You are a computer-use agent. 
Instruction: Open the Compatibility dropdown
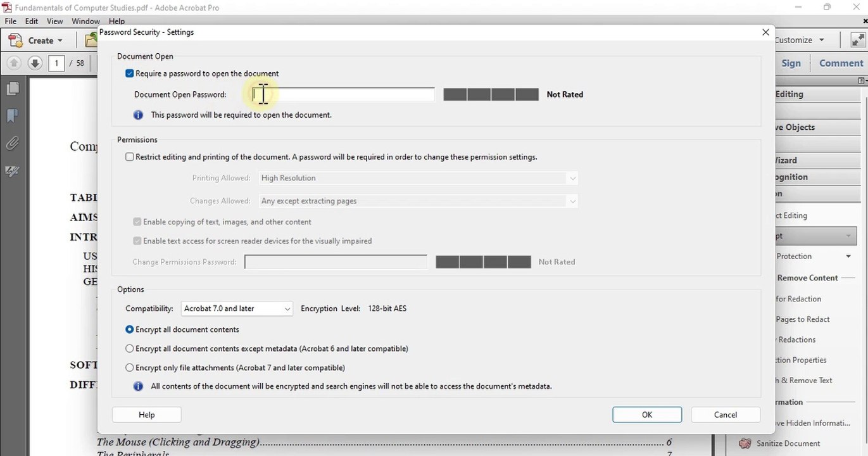click(x=237, y=308)
